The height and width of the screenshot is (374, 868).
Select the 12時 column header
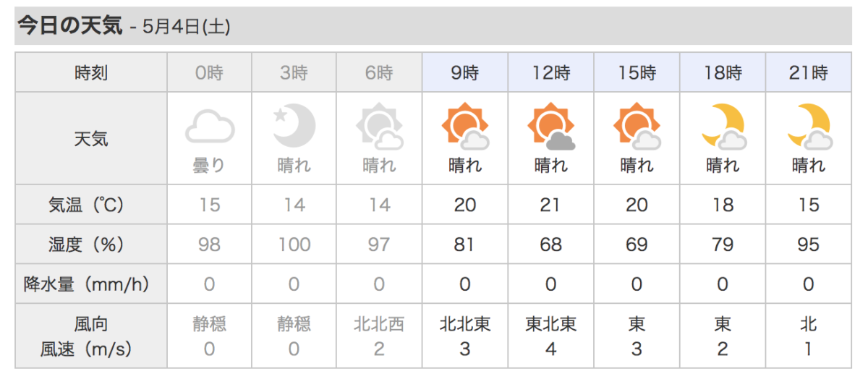point(550,72)
